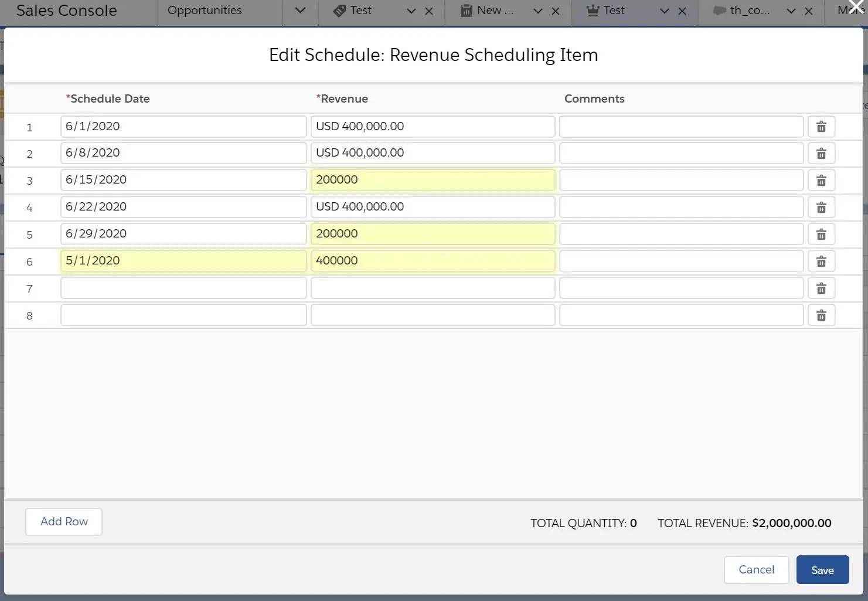Delete row 5 with the trash icon
This screenshot has width=868, height=601.
(821, 235)
